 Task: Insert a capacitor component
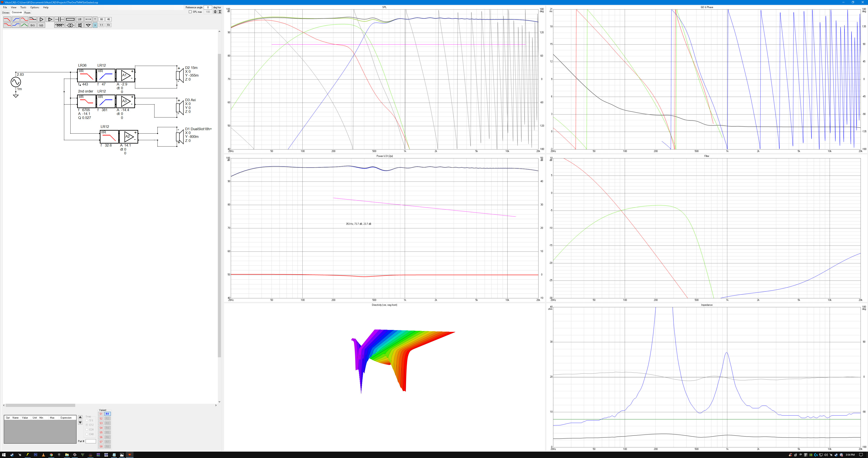click(x=59, y=19)
